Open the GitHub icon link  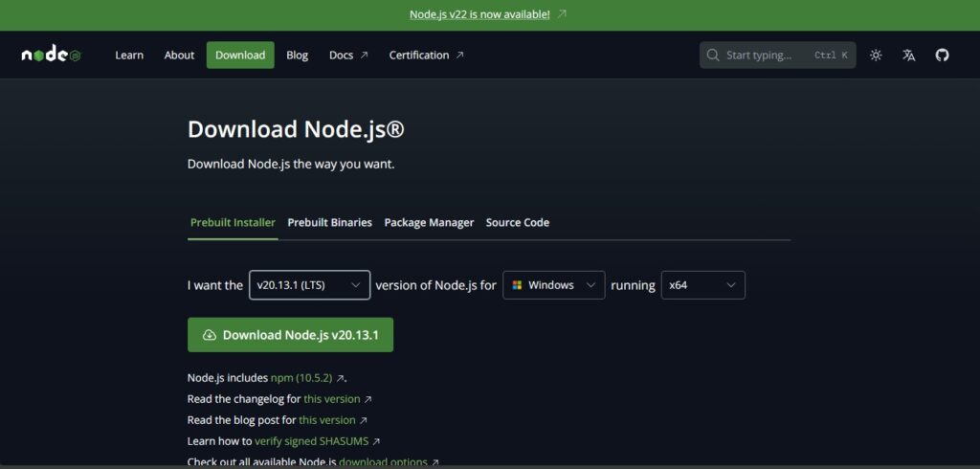coord(942,55)
